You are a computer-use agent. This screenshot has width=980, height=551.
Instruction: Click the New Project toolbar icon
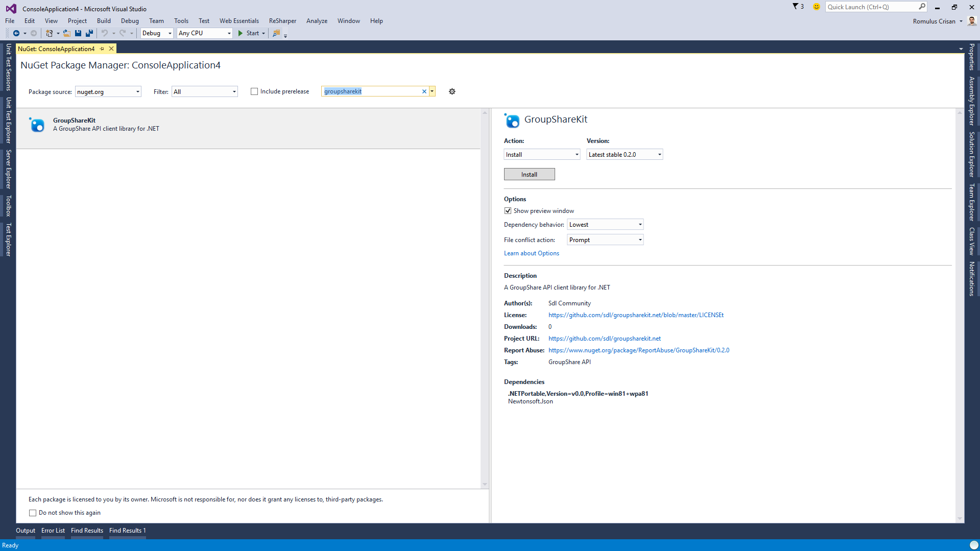(x=50, y=33)
